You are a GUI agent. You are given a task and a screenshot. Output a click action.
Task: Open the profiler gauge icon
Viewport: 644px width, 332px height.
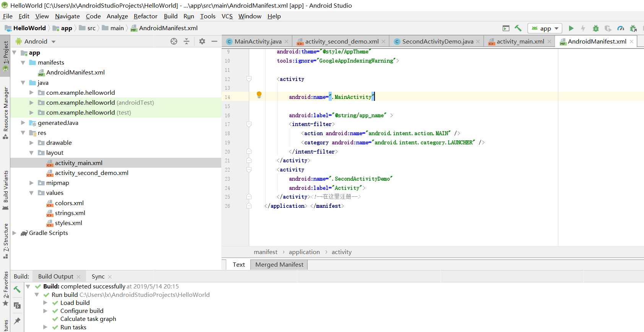tap(621, 28)
